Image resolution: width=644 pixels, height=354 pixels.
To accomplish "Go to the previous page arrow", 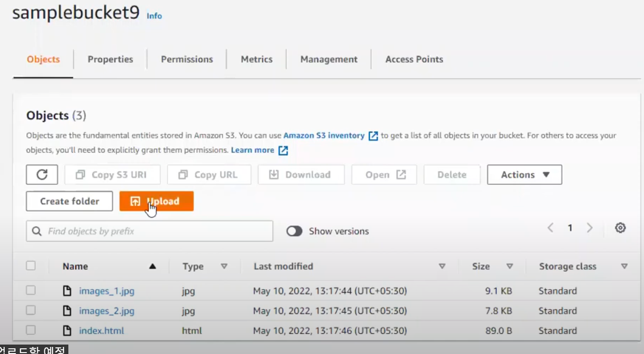I will coord(550,228).
